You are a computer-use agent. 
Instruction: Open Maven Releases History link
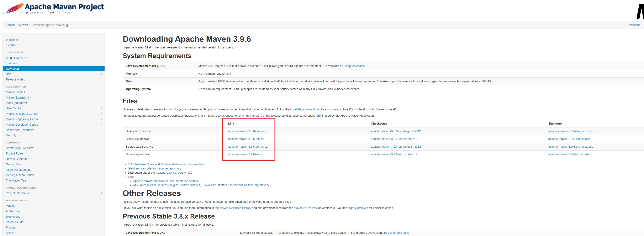click(x=235, y=208)
